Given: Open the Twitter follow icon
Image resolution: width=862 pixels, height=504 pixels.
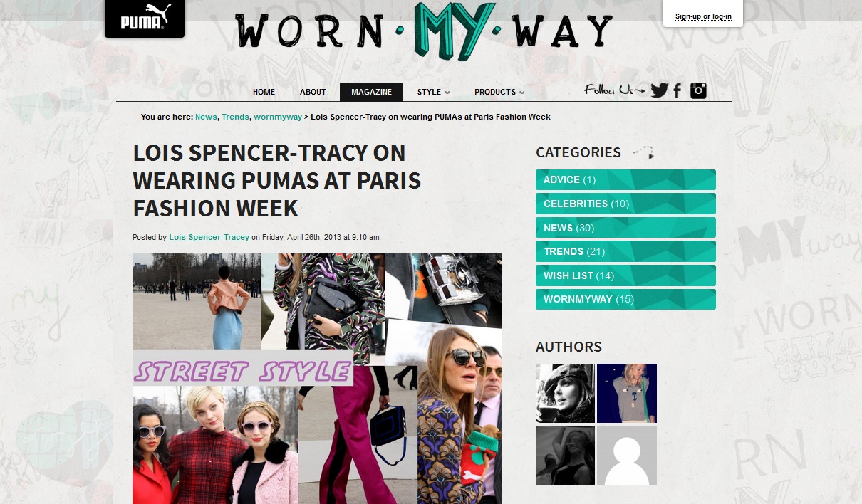Looking at the screenshot, I should click(x=659, y=90).
